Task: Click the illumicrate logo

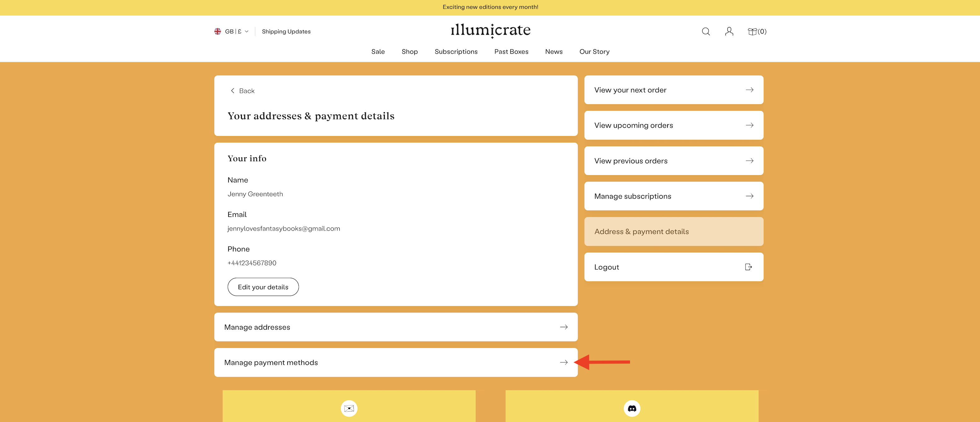Action: pyautogui.click(x=490, y=30)
